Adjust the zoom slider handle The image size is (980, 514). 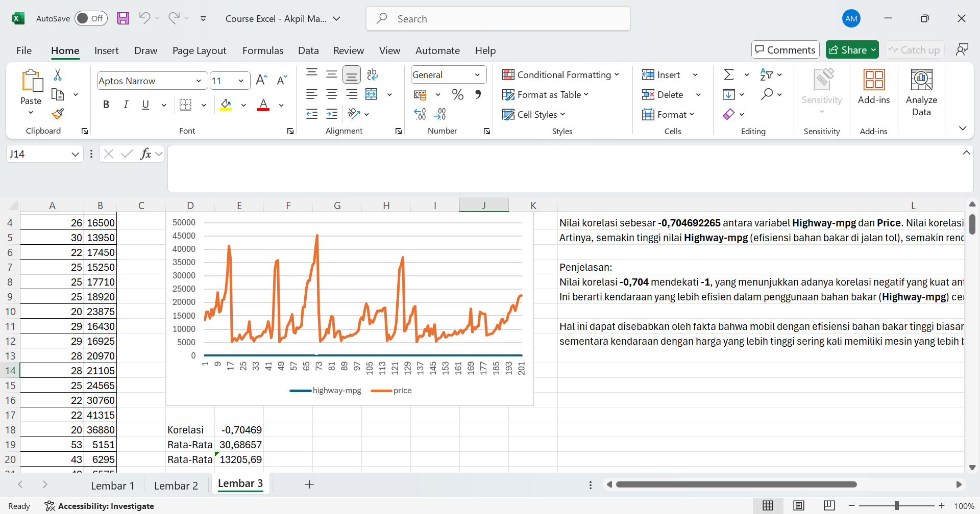click(x=897, y=505)
